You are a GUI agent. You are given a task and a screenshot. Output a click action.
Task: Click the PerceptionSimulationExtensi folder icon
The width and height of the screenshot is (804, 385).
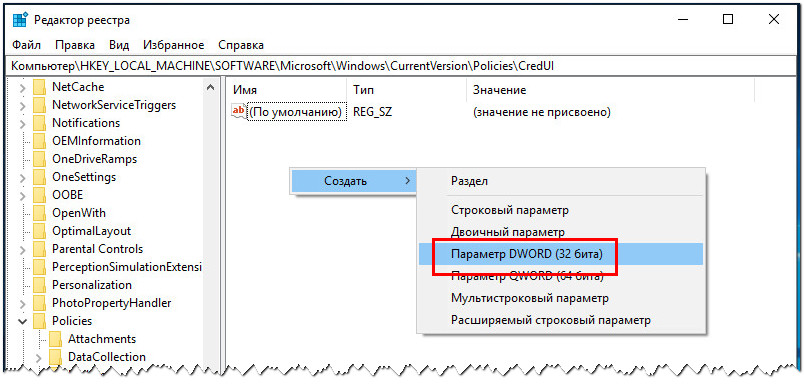point(39,268)
